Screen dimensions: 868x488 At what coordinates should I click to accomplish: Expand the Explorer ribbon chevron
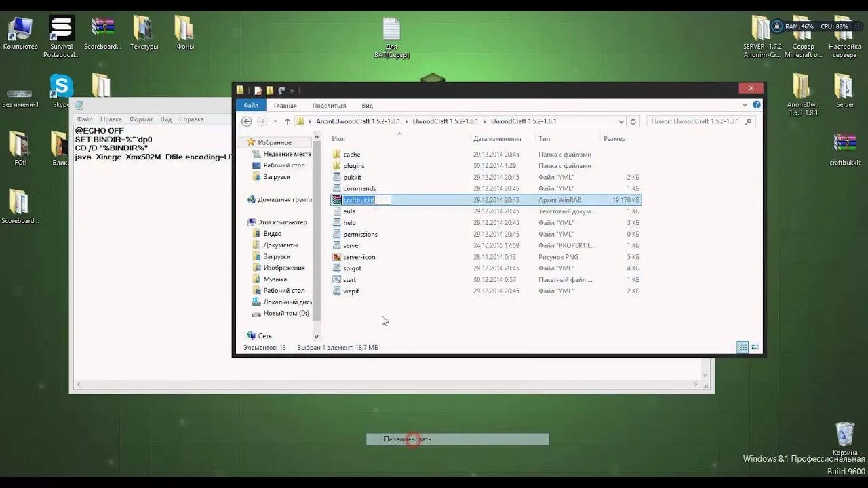(746, 105)
